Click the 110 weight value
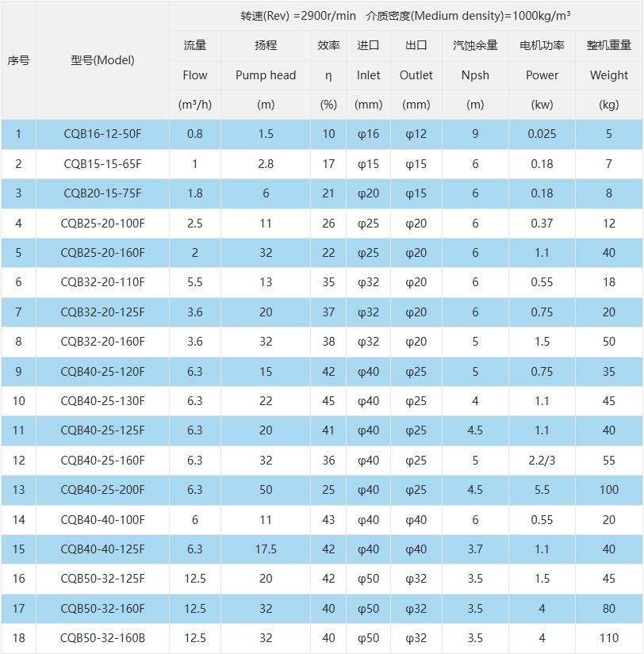The height and width of the screenshot is (654, 644). pos(608,638)
